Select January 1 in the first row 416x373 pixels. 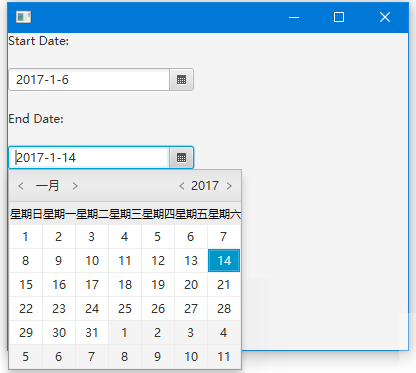26,237
